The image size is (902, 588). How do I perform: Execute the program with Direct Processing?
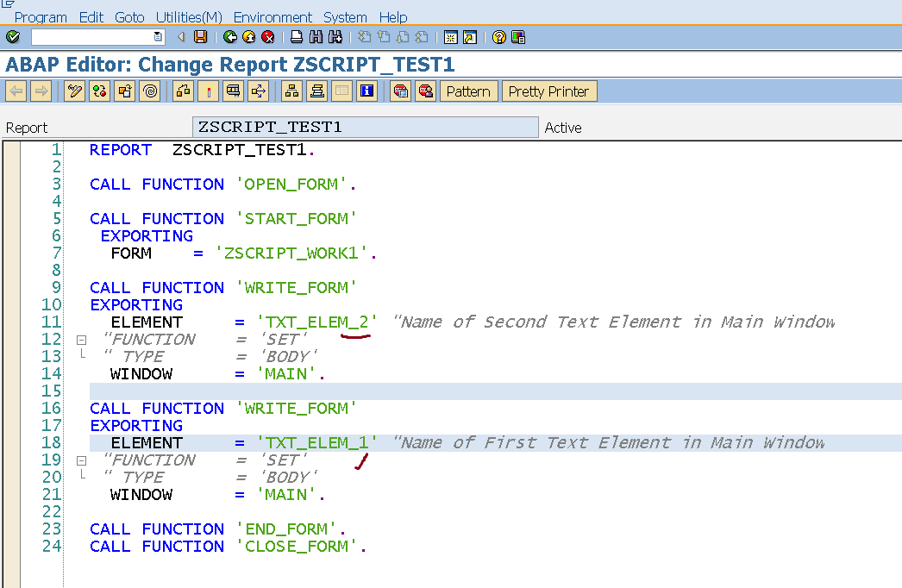(x=150, y=91)
